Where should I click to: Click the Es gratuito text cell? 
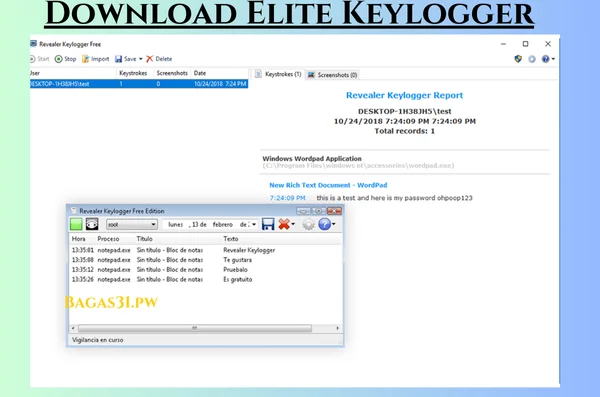click(x=238, y=279)
